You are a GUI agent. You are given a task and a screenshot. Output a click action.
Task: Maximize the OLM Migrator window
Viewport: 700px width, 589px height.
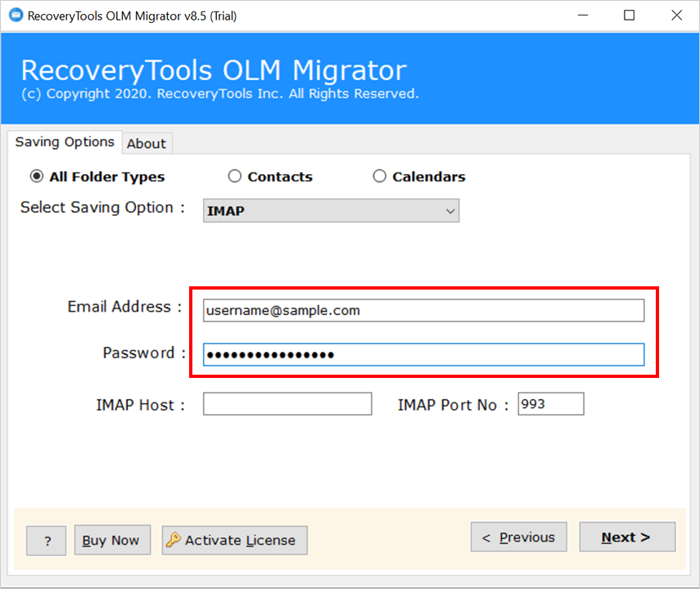click(629, 16)
